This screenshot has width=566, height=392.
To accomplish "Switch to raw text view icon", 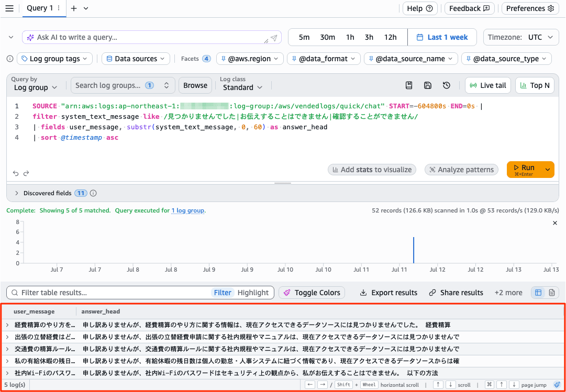I will [551, 293].
